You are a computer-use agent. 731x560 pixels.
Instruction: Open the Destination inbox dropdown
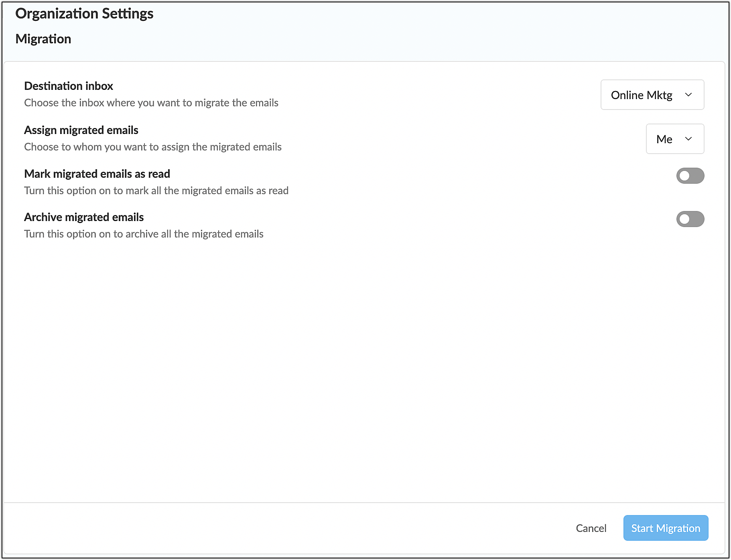coord(652,95)
